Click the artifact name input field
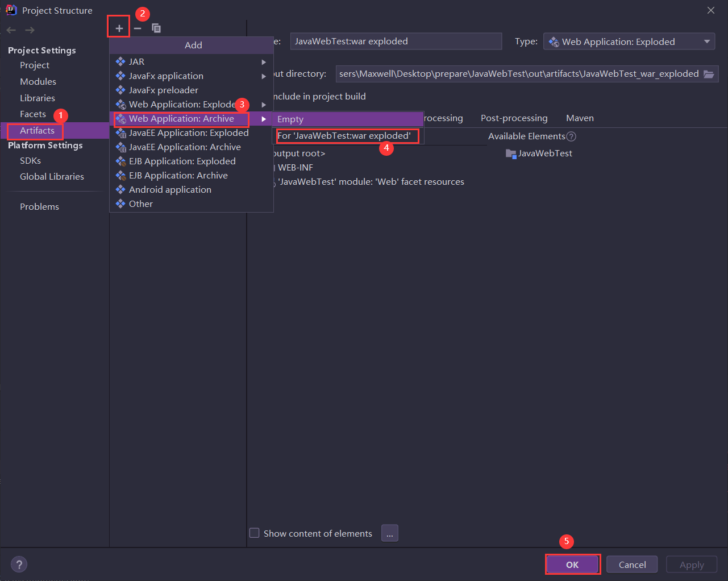 point(396,42)
